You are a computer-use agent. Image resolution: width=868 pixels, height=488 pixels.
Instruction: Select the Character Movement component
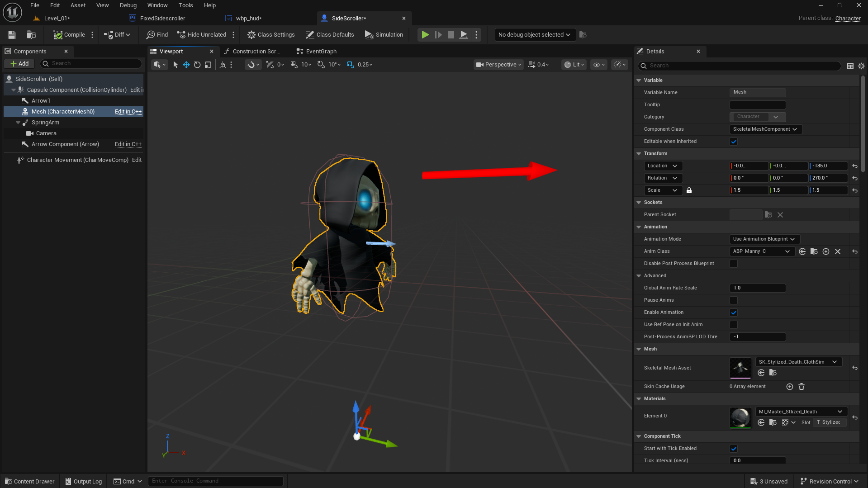pos(78,160)
